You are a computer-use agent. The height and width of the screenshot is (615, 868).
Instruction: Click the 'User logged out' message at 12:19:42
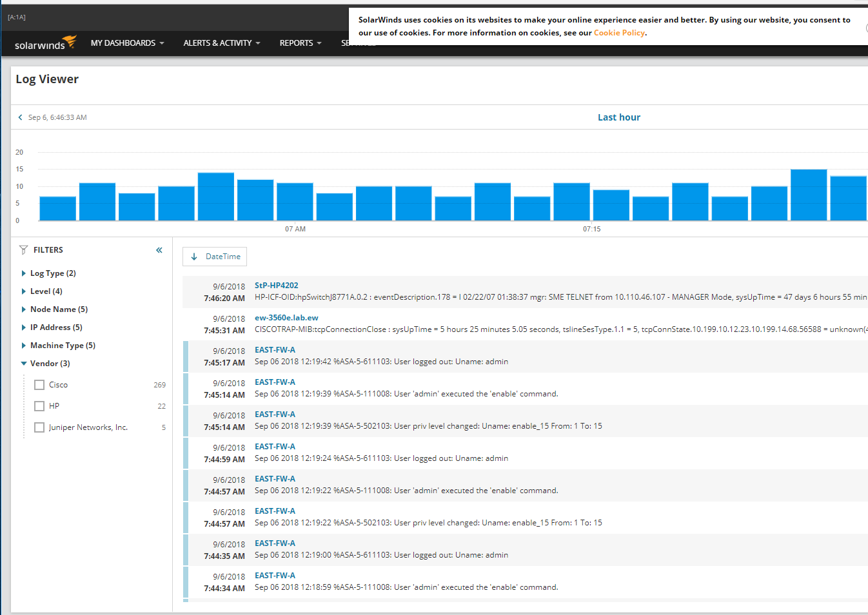tap(381, 362)
